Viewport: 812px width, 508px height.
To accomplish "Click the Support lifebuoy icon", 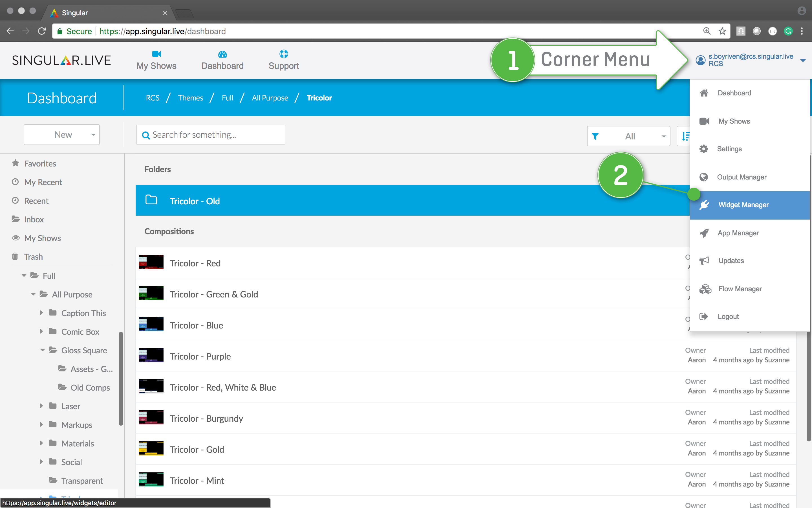I will pos(284,54).
